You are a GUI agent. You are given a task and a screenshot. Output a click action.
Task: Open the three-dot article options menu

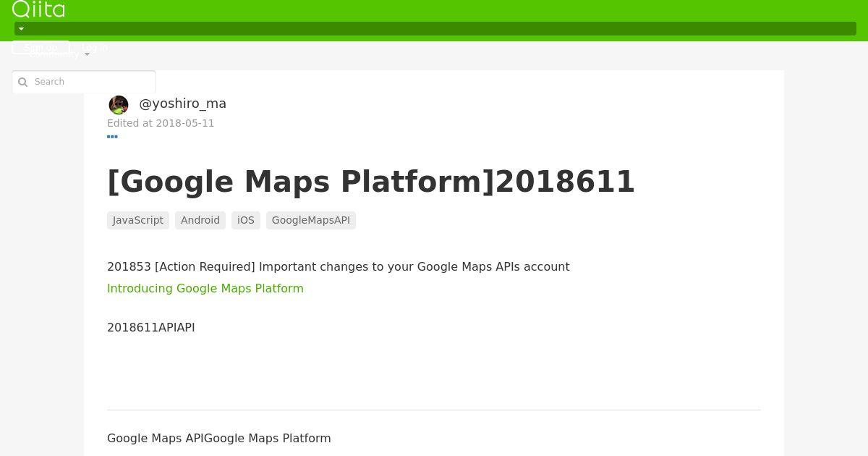112,136
